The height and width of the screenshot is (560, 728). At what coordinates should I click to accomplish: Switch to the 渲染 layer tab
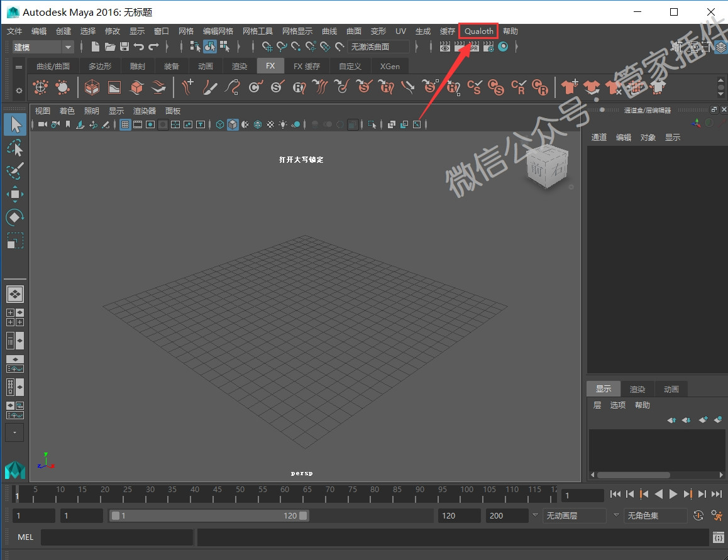click(x=637, y=389)
